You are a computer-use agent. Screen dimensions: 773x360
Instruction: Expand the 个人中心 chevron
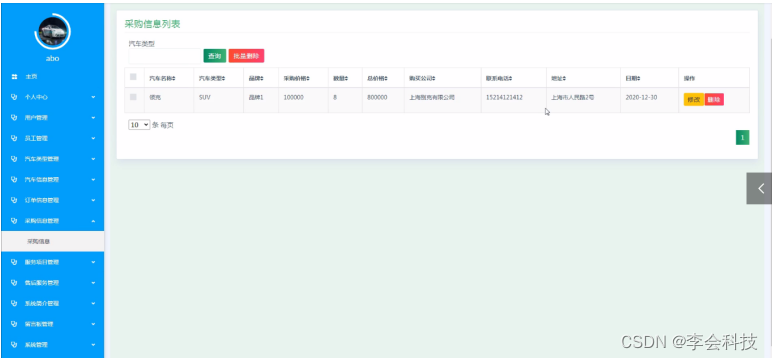click(x=93, y=98)
